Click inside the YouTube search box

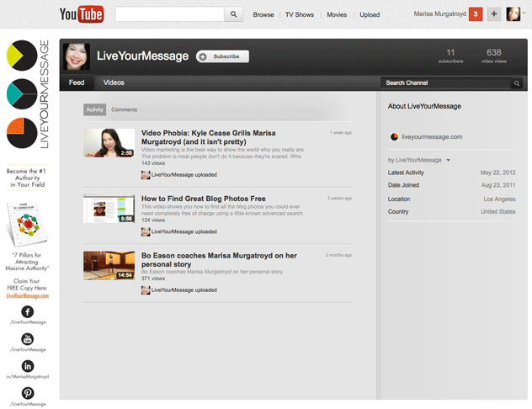point(170,14)
